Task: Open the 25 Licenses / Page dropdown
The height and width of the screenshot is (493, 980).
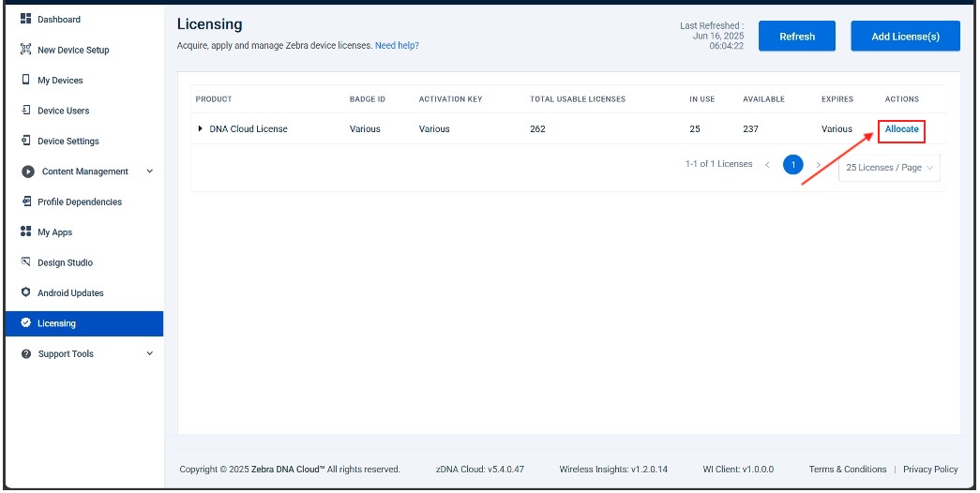Action: pyautogui.click(x=889, y=168)
